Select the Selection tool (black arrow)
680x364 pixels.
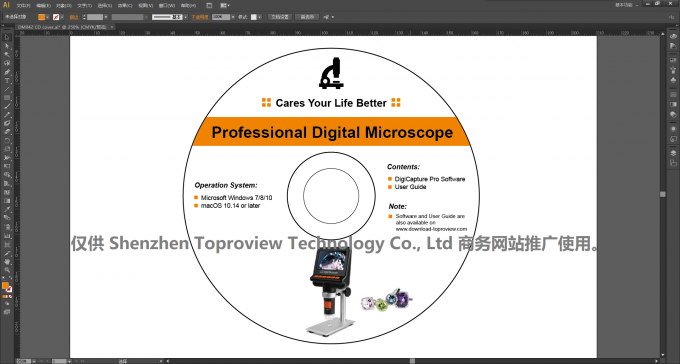7,37
